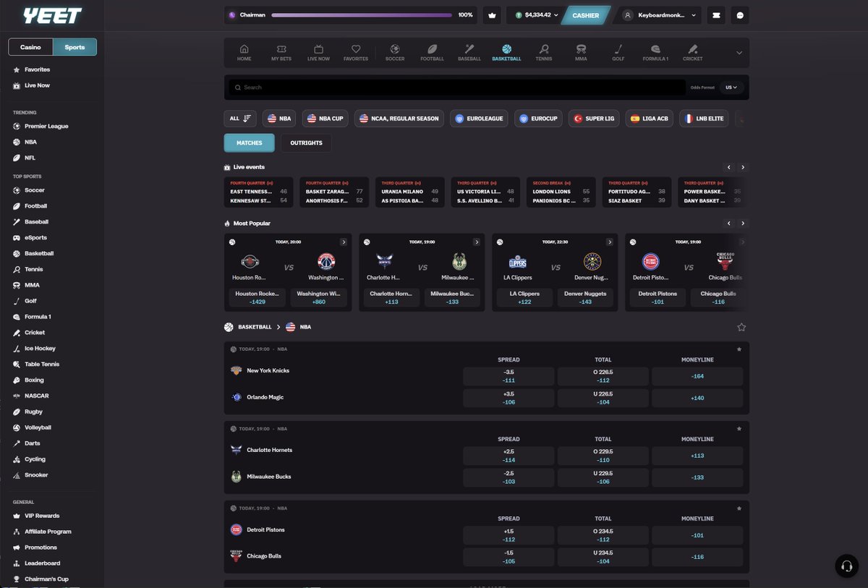The height and width of the screenshot is (588, 868).
Task: Filter by NCAA, Regular Season chip
Action: pyautogui.click(x=399, y=119)
